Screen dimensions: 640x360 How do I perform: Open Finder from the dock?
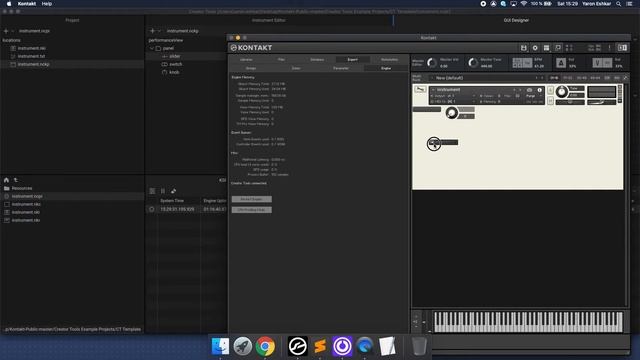point(220,346)
